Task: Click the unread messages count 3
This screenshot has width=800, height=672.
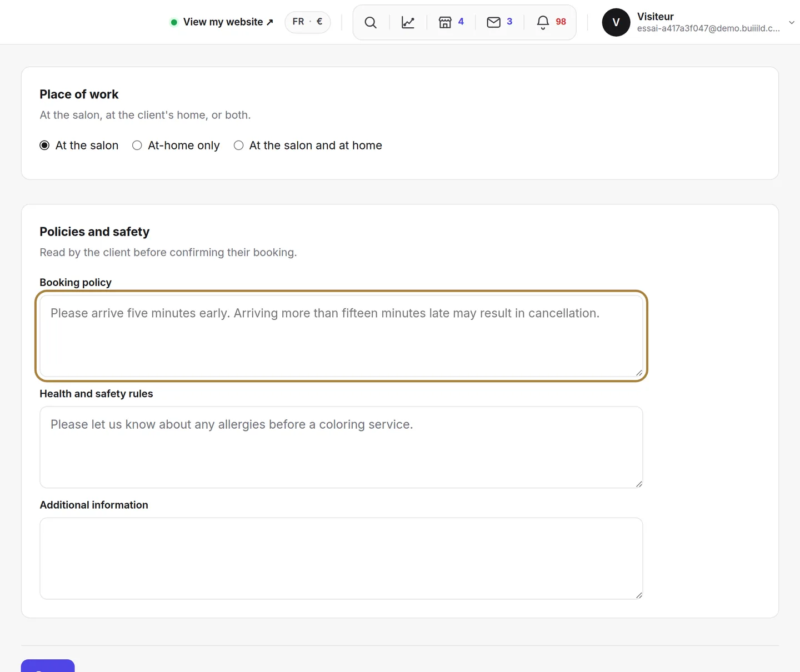Action: [509, 22]
